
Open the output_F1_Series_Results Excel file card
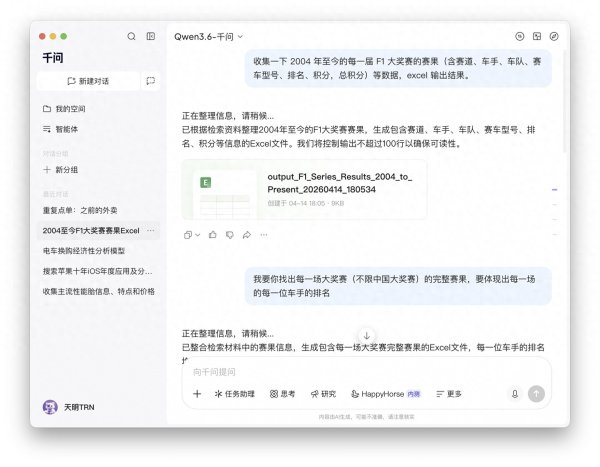[x=304, y=190]
